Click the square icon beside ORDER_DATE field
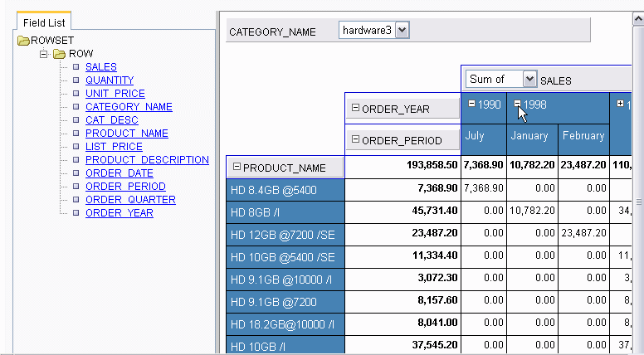Image resolution: width=644 pixels, height=355 pixels. click(x=76, y=173)
